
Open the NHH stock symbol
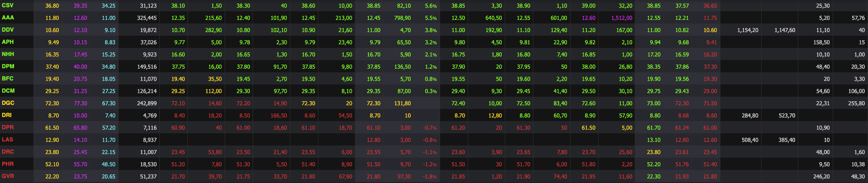click(8, 54)
